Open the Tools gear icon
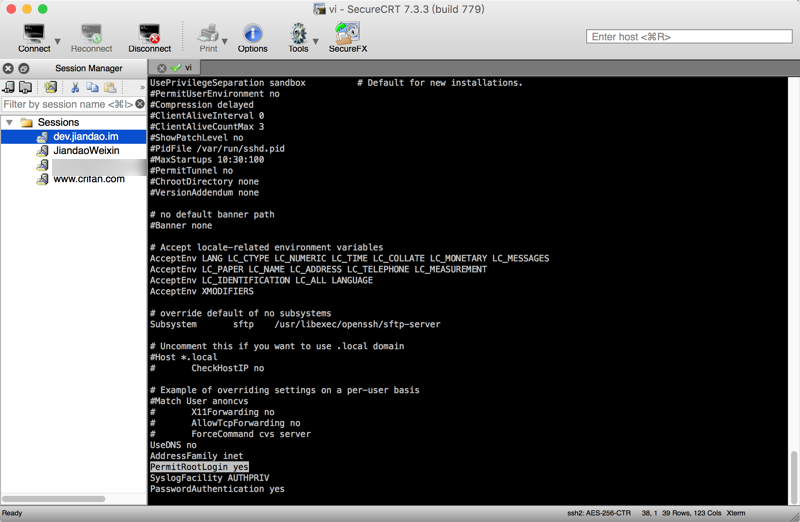Screen dimensions: 800x522 [298, 34]
